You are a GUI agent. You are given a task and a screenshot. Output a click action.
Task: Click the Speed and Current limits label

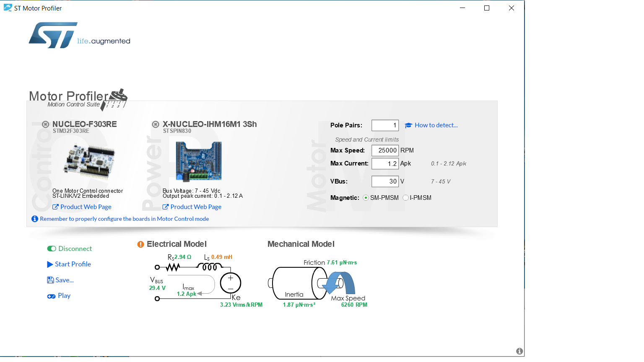(367, 140)
